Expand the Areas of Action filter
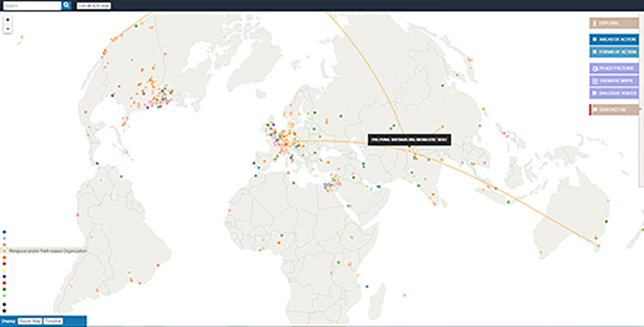This screenshot has height=327, width=644. 614,39
